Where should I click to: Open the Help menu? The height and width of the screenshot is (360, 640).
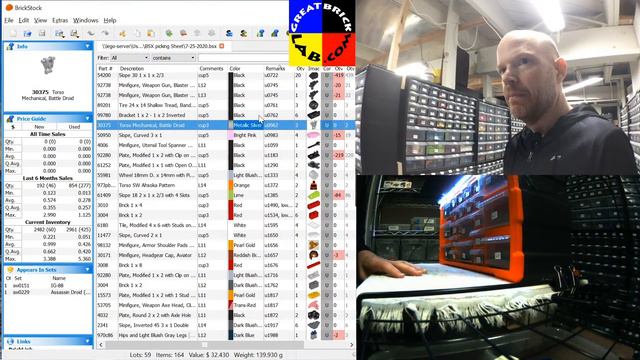(x=110, y=20)
